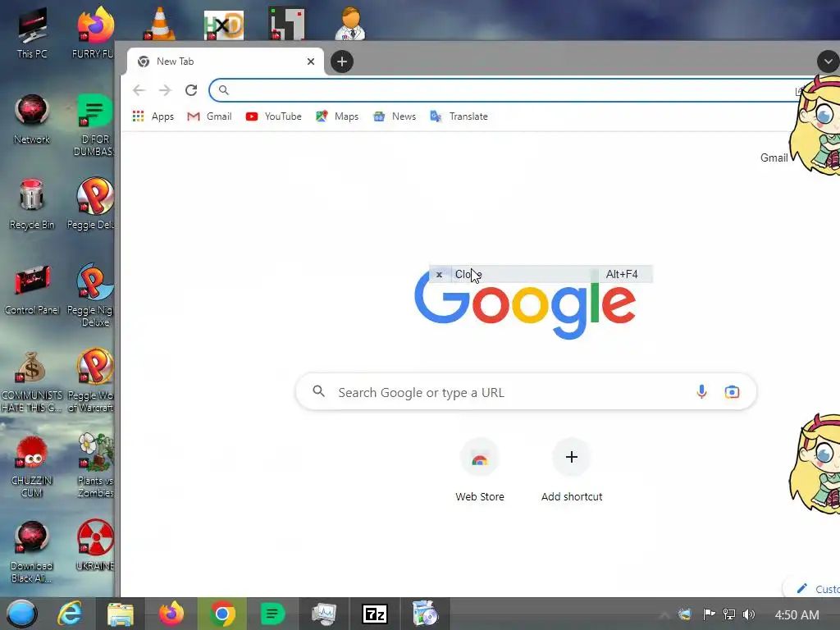Click the Google logo
Screen dimensions: 840x630
tap(525, 309)
